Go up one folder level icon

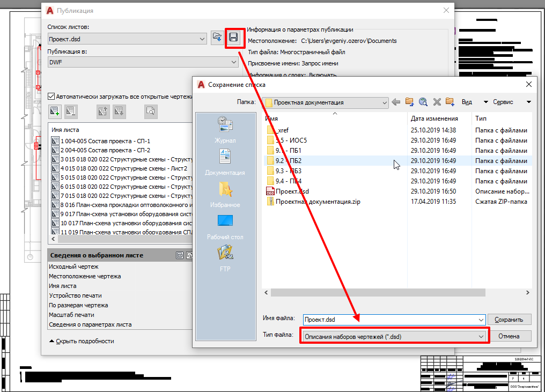point(409,102)
